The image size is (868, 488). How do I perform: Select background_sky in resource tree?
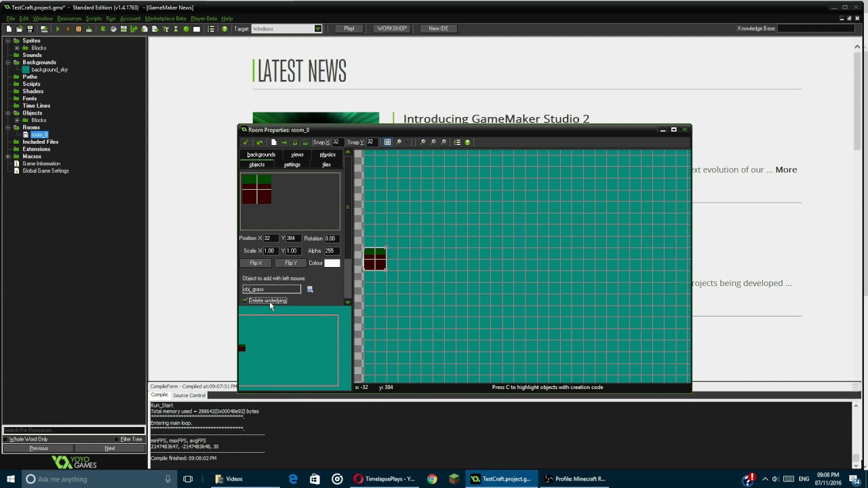click(x=50, y=70)
